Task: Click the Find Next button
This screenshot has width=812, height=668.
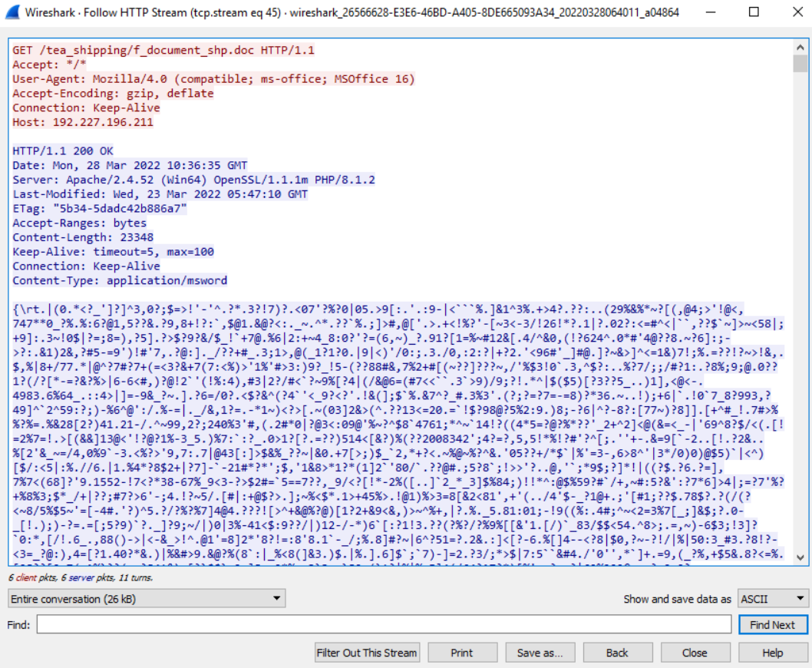Action: pos(772,624)
